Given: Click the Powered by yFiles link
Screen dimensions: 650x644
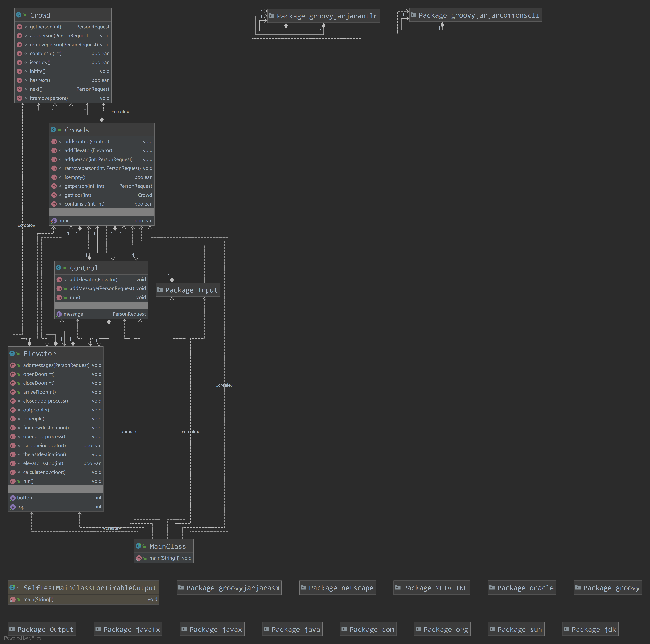Looking at the screenshot, I should tap(22, 638).
